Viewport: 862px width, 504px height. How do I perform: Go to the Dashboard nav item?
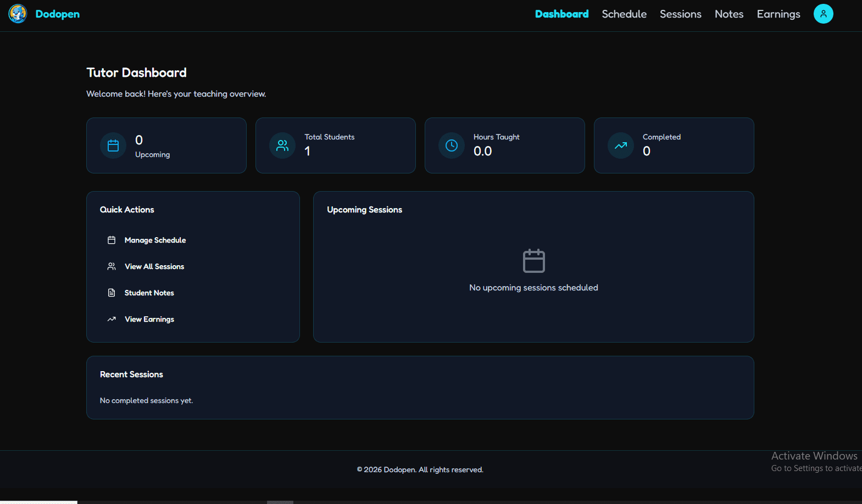point(561,14)
